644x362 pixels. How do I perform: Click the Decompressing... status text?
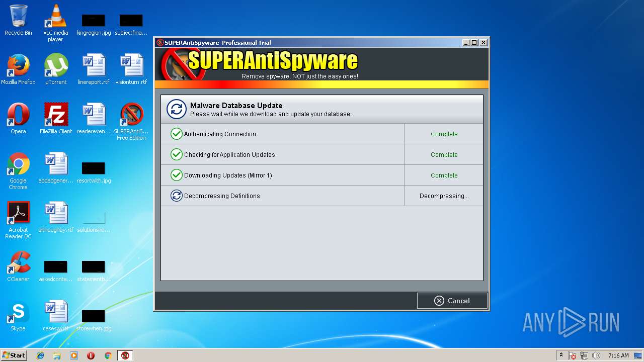pos(444,196)
